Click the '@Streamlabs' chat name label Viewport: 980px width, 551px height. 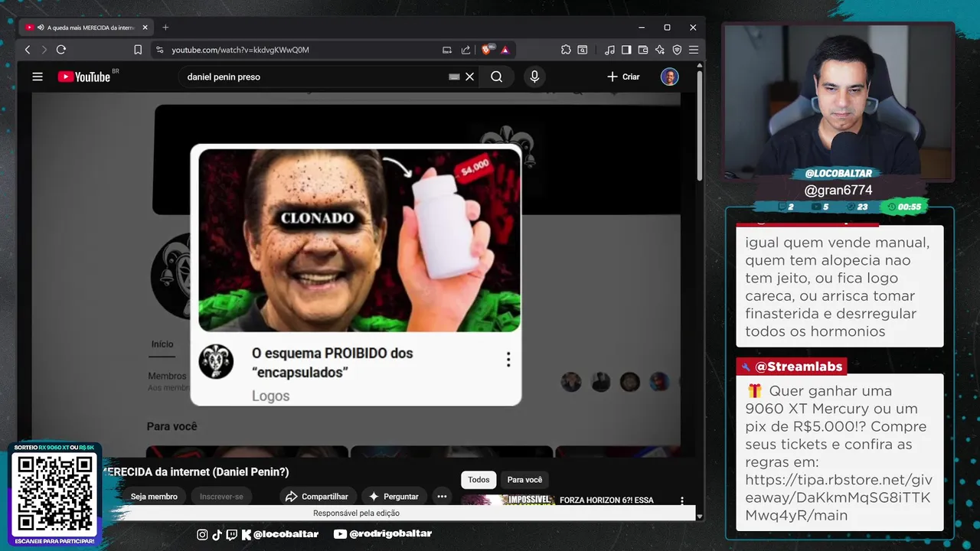[792, 367]
